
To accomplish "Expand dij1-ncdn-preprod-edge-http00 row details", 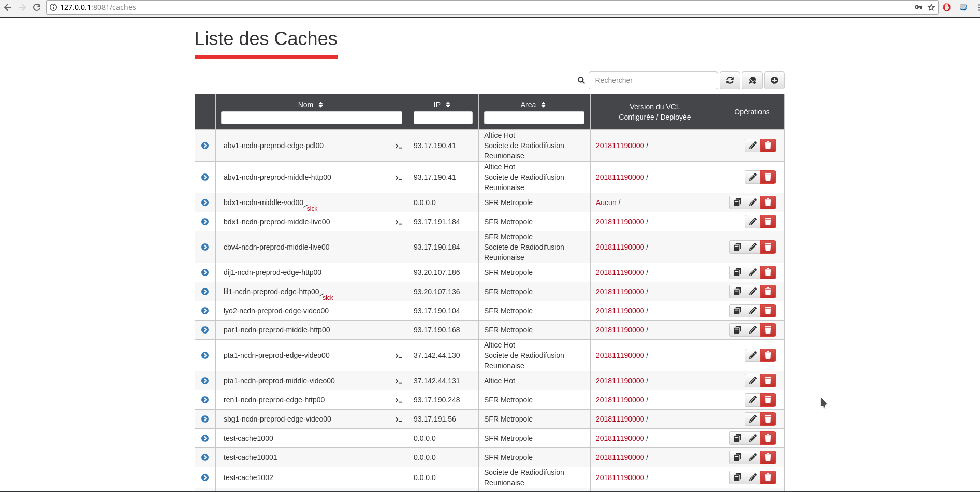I will click(205, 272).
